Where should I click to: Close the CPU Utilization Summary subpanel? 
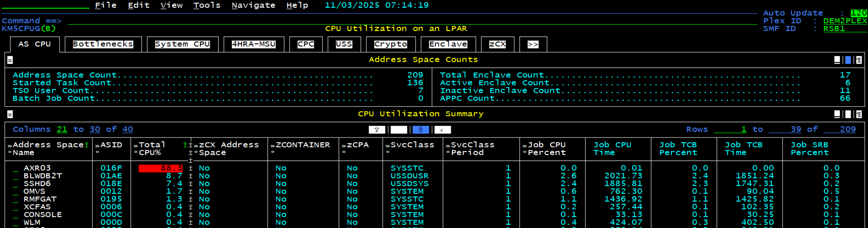pos(10,115)
